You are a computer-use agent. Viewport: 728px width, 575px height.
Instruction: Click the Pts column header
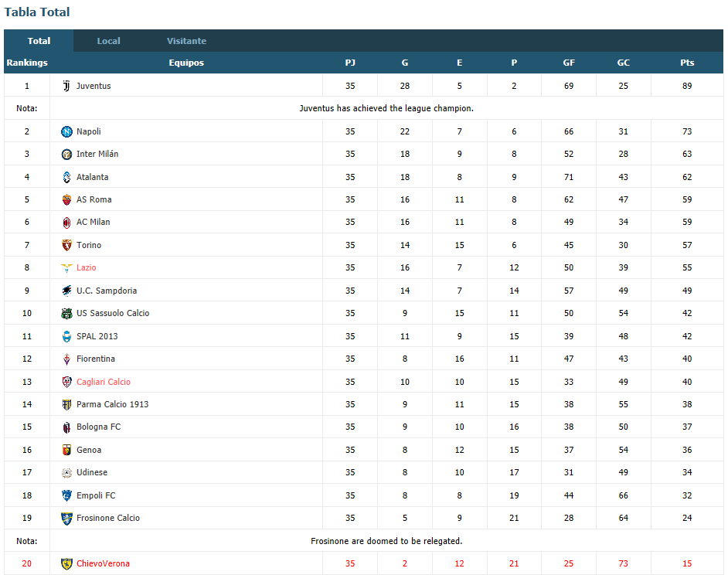687,63
